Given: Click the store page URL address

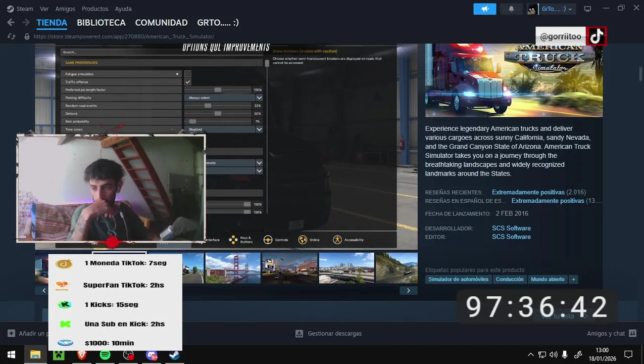Looking at the screenshot, I should [124, 36].
